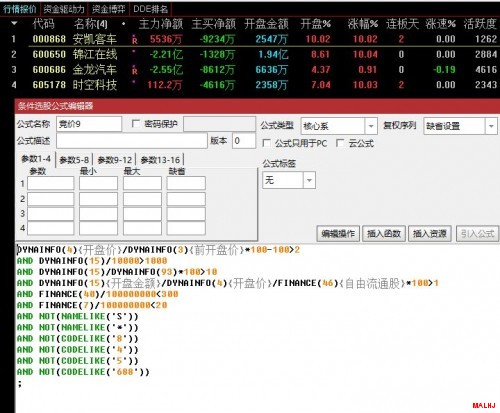Click the 编辑操作 button

pyautogui.click(x=338, y=234)
